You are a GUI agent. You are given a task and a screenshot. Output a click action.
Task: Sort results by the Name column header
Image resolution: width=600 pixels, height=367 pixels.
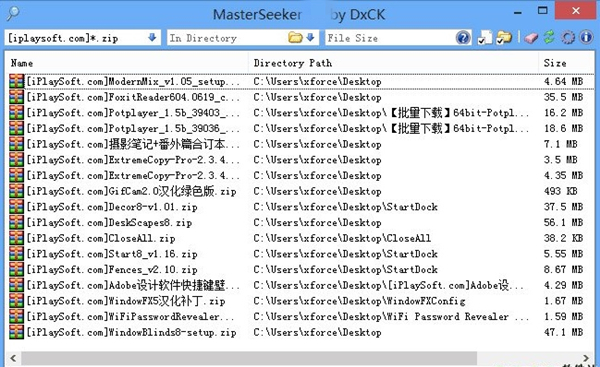tap(22, 63)
